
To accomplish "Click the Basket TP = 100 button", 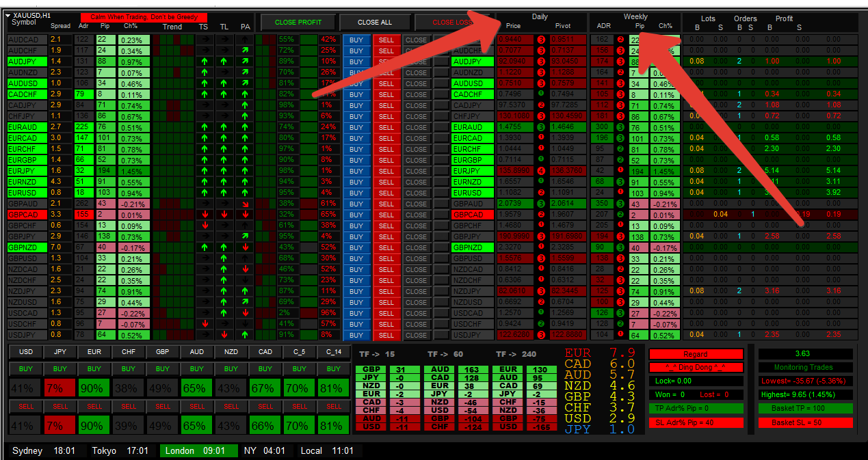I will coord(805,409).
